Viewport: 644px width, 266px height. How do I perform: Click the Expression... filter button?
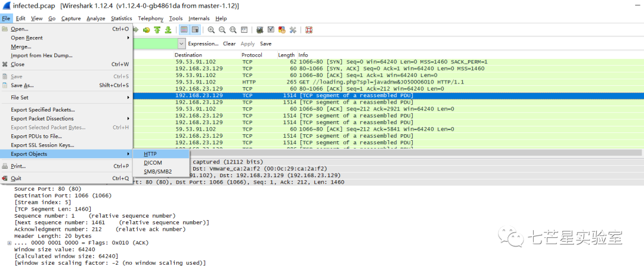(x=203, y=44)
